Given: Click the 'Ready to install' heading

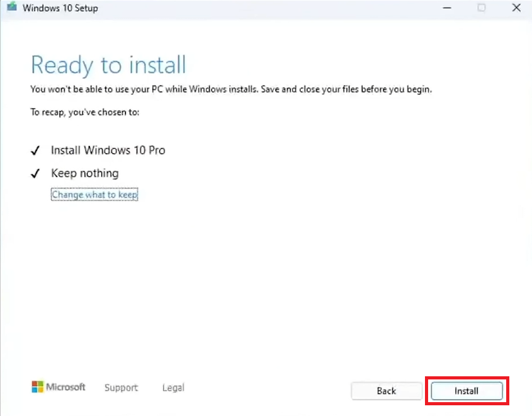Looking at the screenshot, I should click(x=108, y=64).
